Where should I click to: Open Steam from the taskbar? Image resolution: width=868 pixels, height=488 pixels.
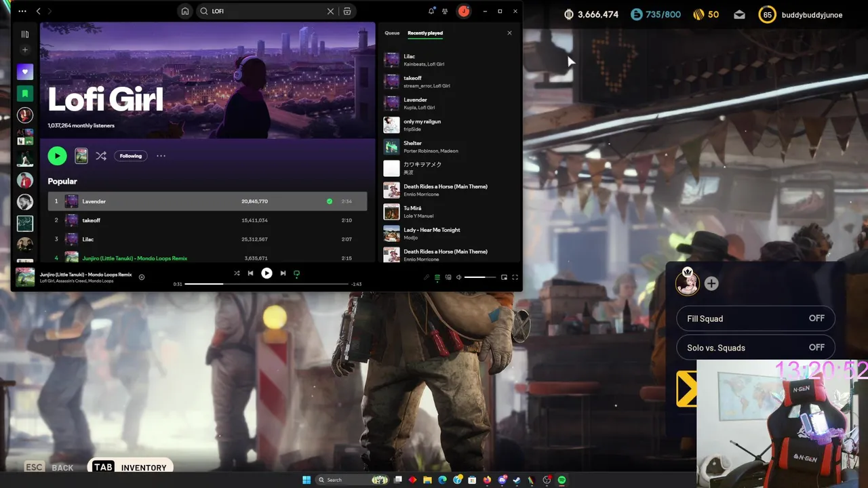coord(517,480)
